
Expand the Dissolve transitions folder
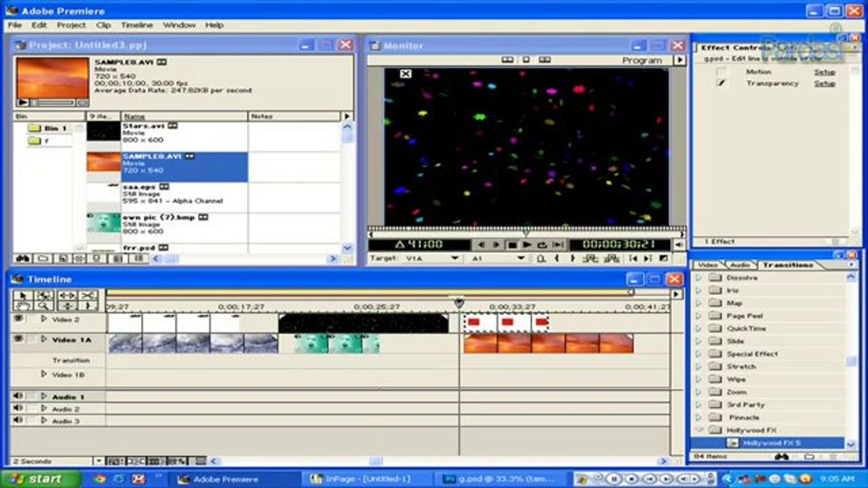tap(699, 278)
